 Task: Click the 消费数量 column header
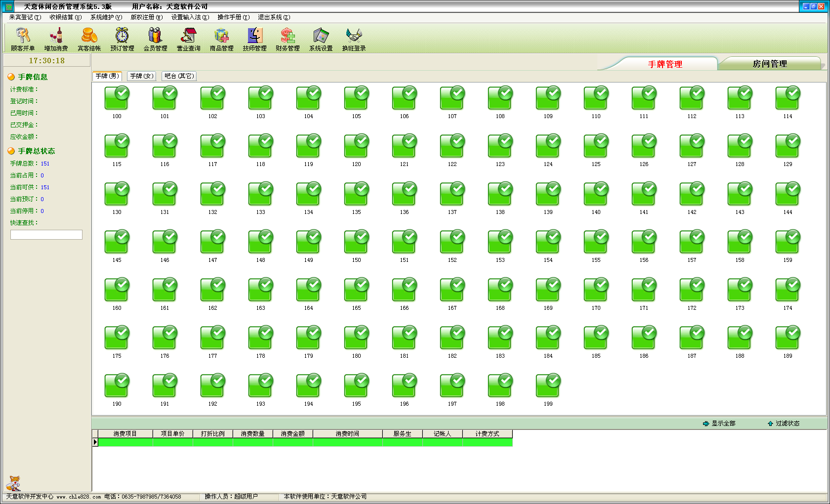coord(252,434)
